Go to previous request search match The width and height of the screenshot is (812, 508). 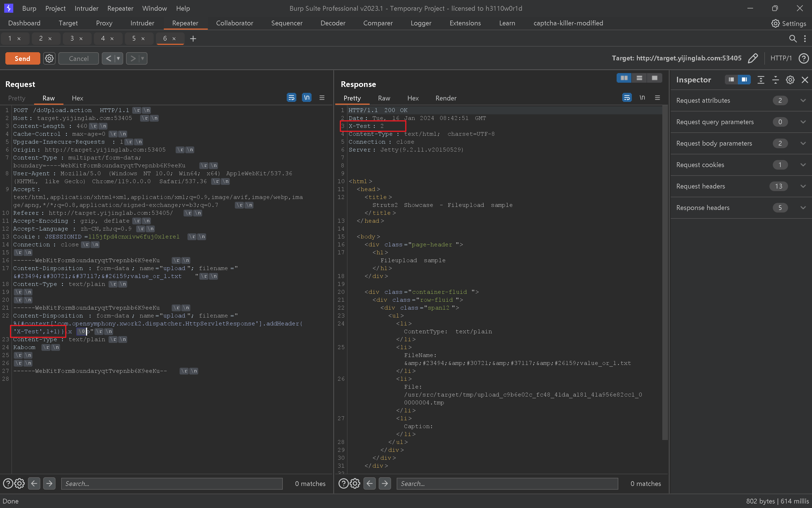(34, 483)
